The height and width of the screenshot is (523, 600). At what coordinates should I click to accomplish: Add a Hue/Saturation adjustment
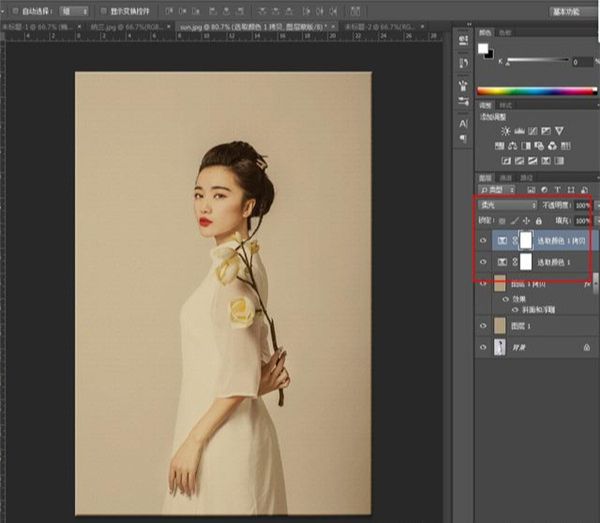point(499,146)
